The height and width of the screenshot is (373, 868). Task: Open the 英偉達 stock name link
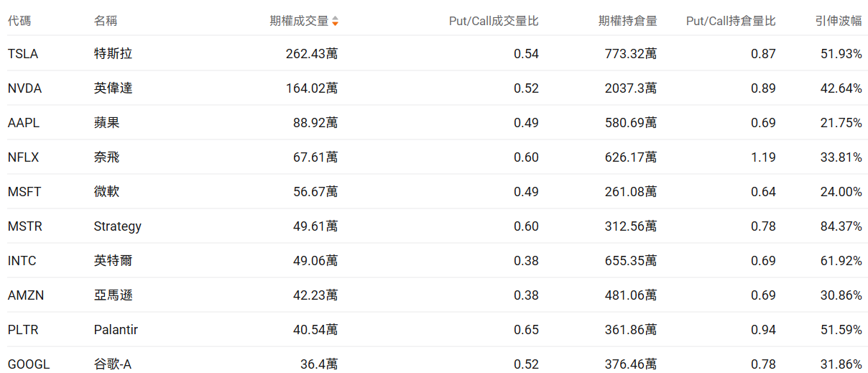pyautogui.click(x=114, y=88)
